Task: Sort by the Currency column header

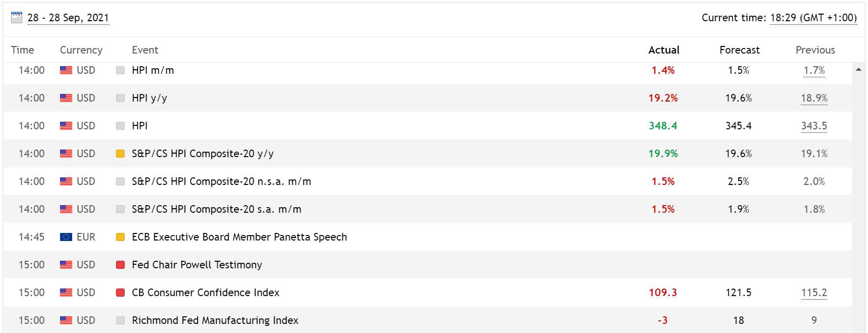Action: pos(81,50)
